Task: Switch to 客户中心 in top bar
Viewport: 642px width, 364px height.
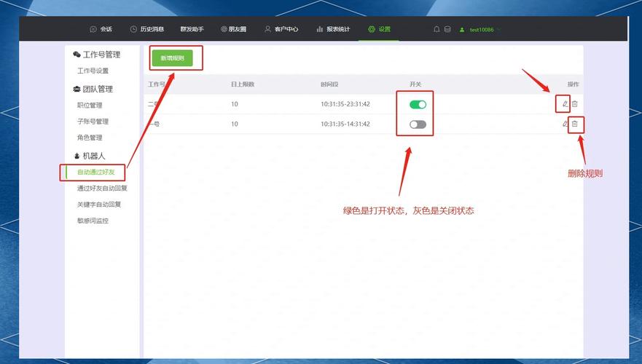Action: (281, 29)
